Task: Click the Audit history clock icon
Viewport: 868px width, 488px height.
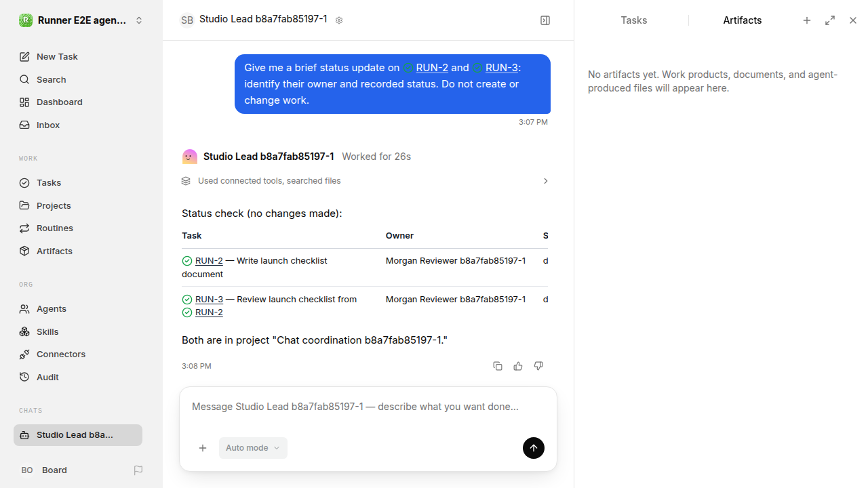Action: (24, 377)
